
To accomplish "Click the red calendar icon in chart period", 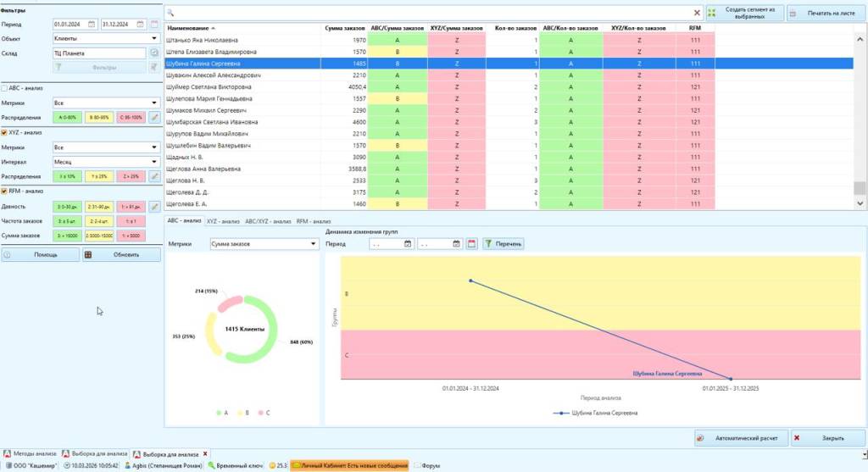I will (472, 244).
